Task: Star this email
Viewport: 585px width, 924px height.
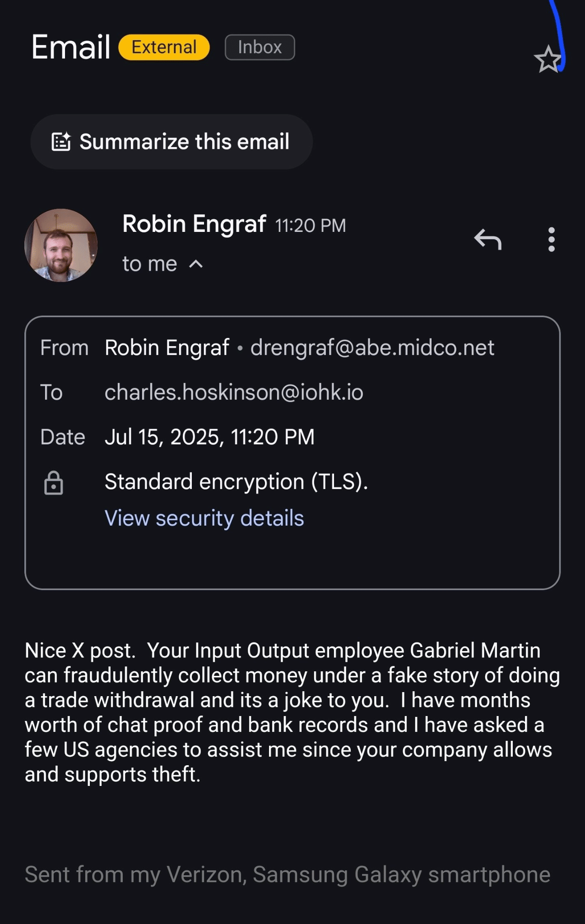Action: pyautogui.click(x=548, y=59)
